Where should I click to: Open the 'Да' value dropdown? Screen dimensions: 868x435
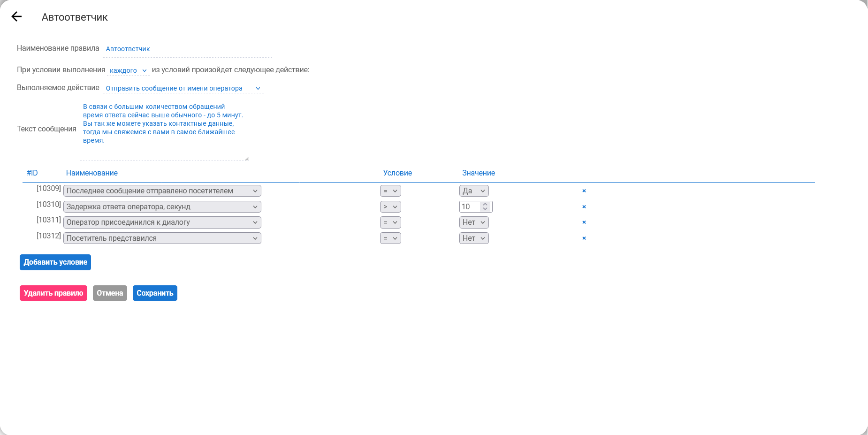point(474,191)
